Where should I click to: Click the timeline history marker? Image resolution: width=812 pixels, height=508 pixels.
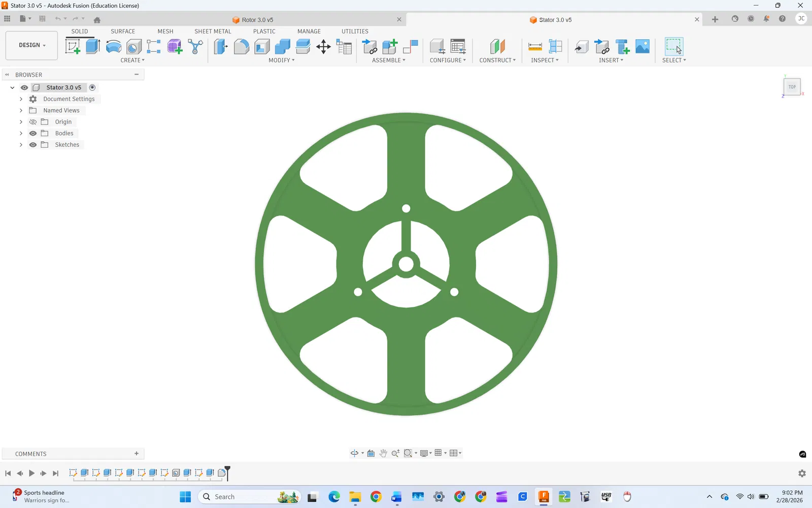227,473
